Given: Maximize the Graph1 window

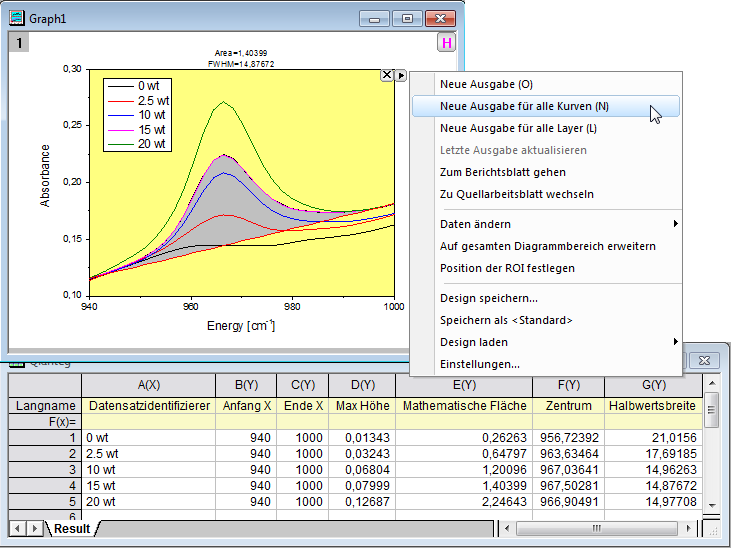Looking at the screenshot, I should [407, 19].
